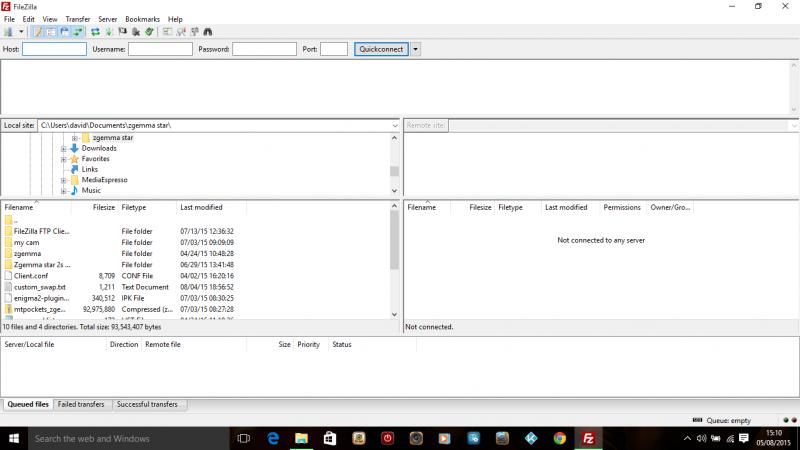Expand the Downloads tree node
The image size is (800, 450).
tap(64, 148)
